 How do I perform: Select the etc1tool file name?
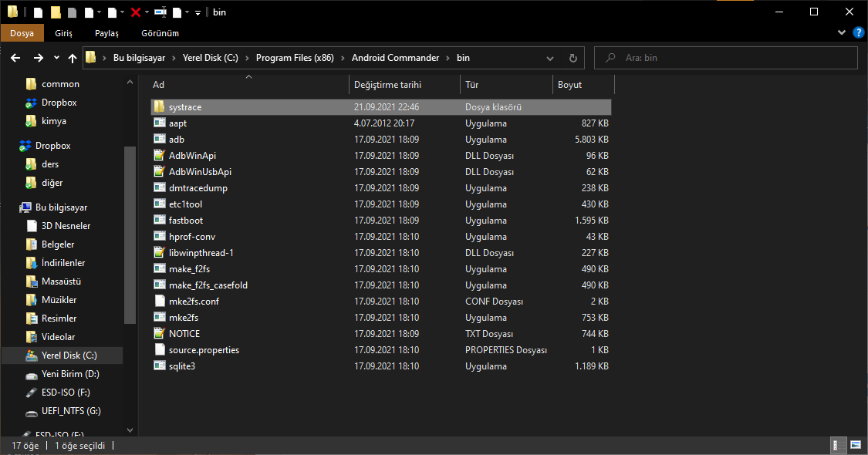click(185, 204)
